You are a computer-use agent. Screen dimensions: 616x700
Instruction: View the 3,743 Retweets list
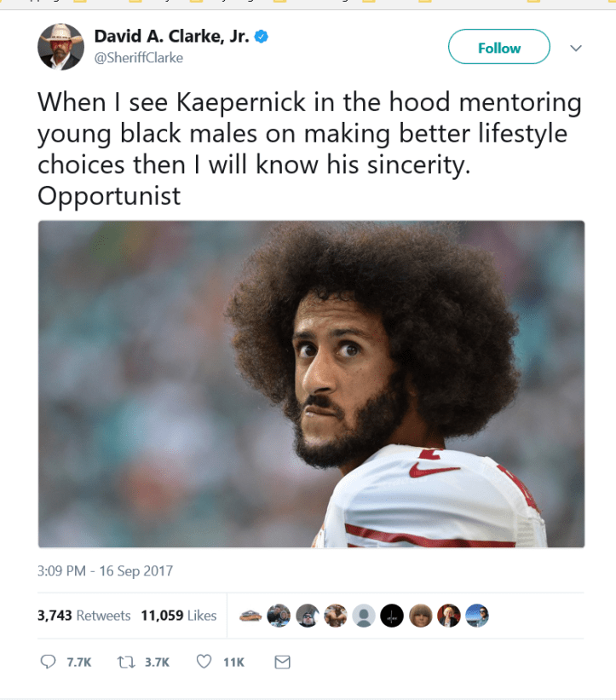pyautogui.click(x=83, y=616)
